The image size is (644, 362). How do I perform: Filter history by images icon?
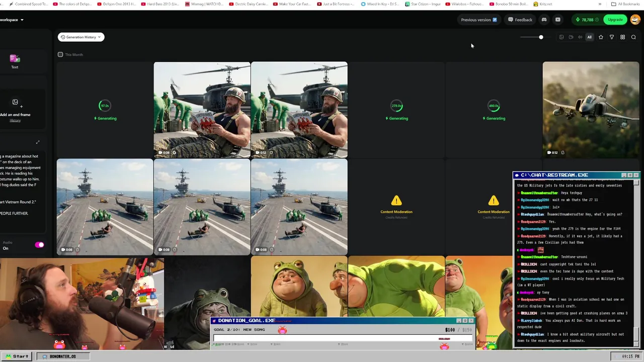click(561, 37)
